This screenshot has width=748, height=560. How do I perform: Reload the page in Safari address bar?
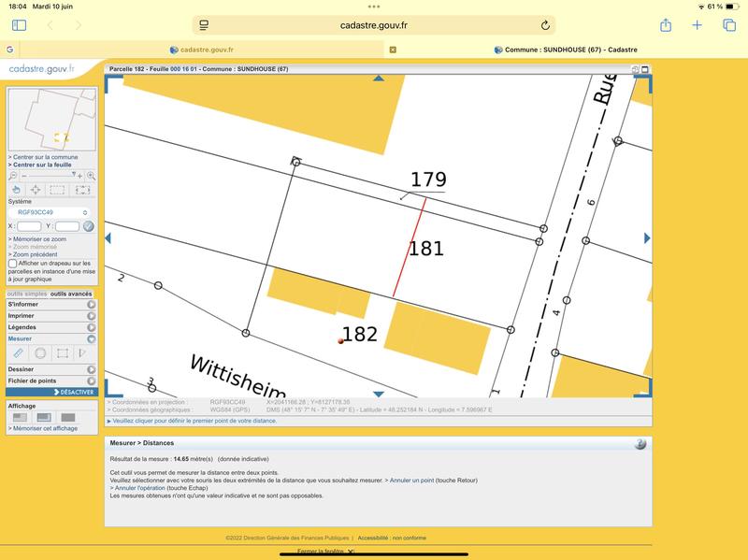545,27
